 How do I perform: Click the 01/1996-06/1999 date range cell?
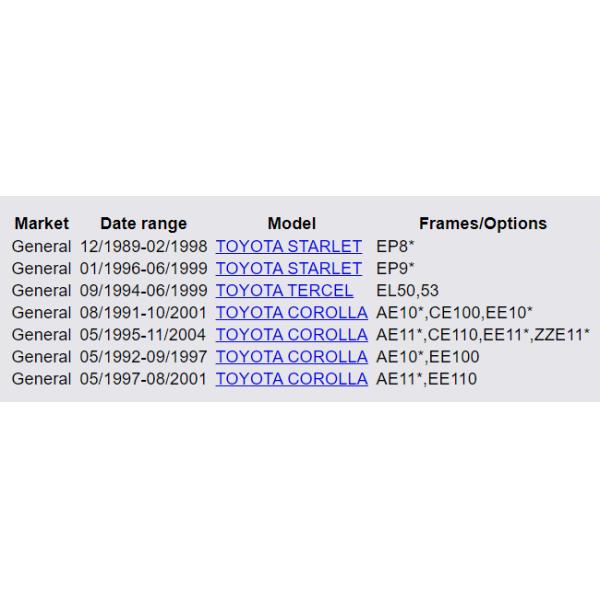143,268
